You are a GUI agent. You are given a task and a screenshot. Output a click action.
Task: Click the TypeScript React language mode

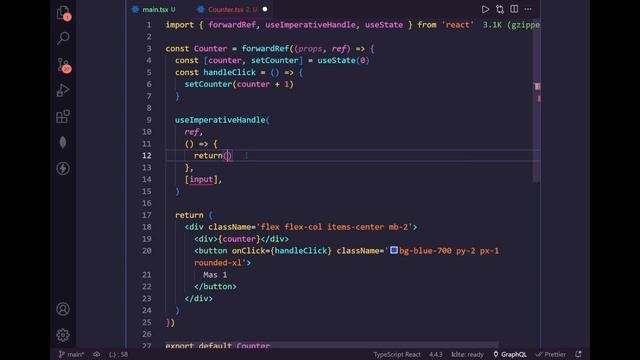click(397, 354)
